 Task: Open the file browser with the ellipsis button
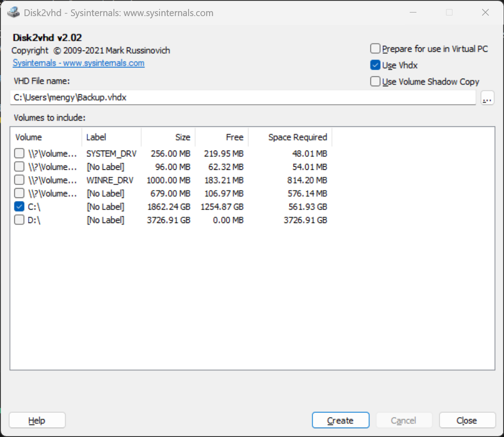487,97
